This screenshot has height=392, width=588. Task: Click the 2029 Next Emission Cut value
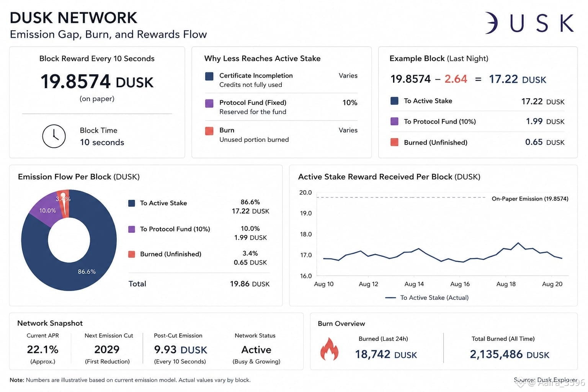click(x=107, y=350)
